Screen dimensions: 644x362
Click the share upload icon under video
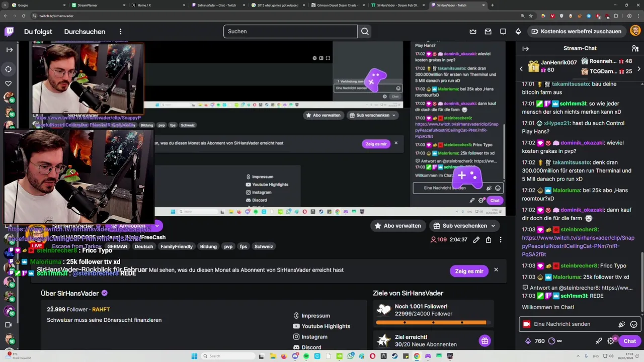pos(488,240)
